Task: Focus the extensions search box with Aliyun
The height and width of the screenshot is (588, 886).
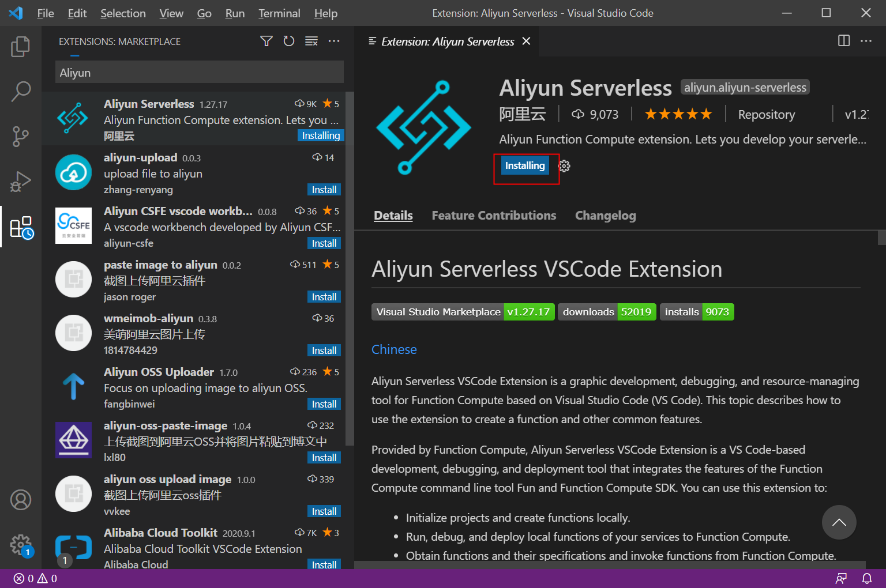Action: click(200, 73)
